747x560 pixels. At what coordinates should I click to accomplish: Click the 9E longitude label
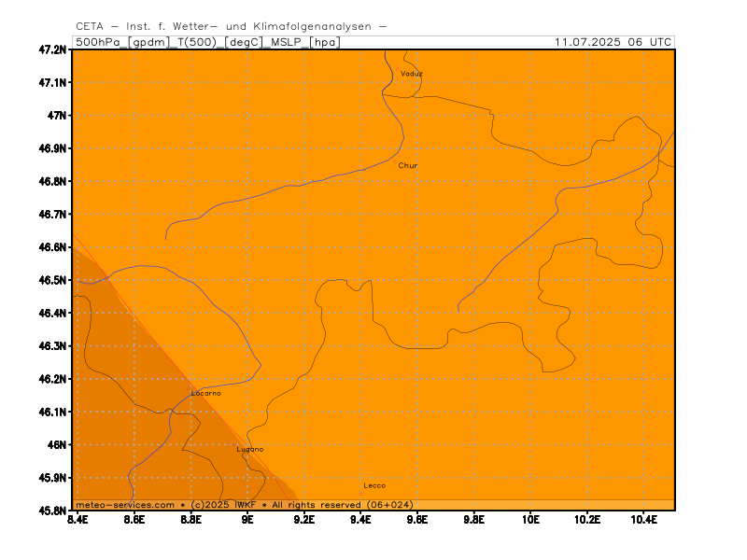tap(247, 520)
